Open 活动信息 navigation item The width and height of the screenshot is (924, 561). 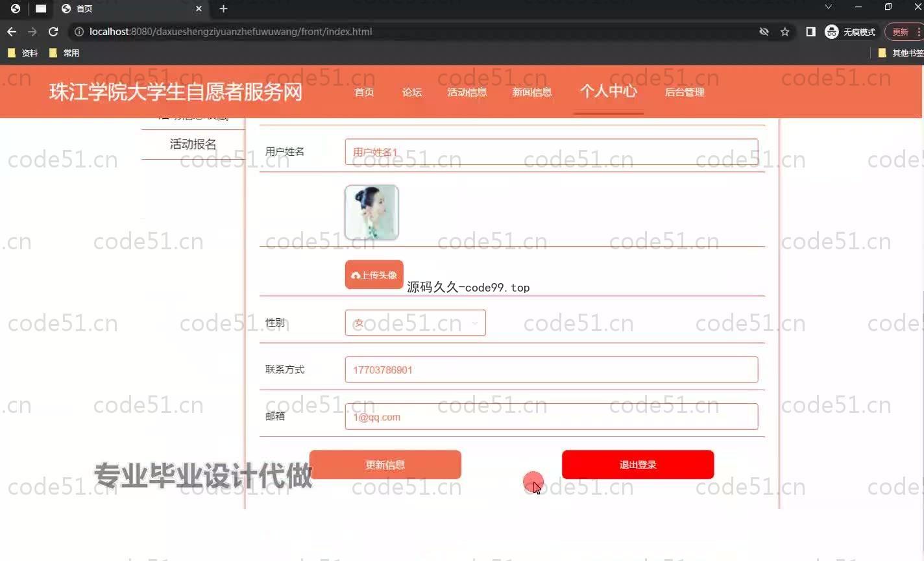point(467,92)
